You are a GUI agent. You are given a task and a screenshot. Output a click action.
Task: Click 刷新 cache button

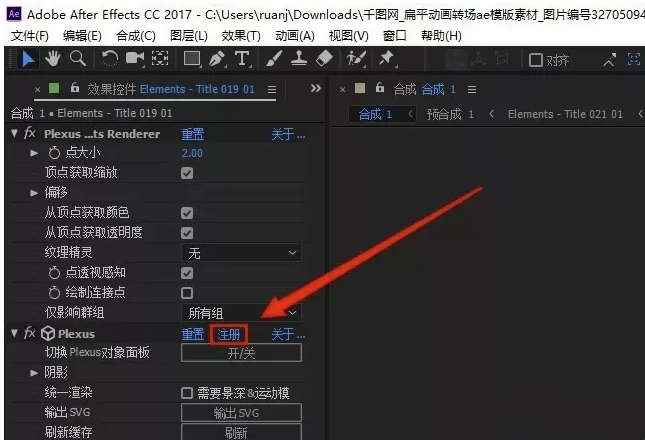click(241, 432)
